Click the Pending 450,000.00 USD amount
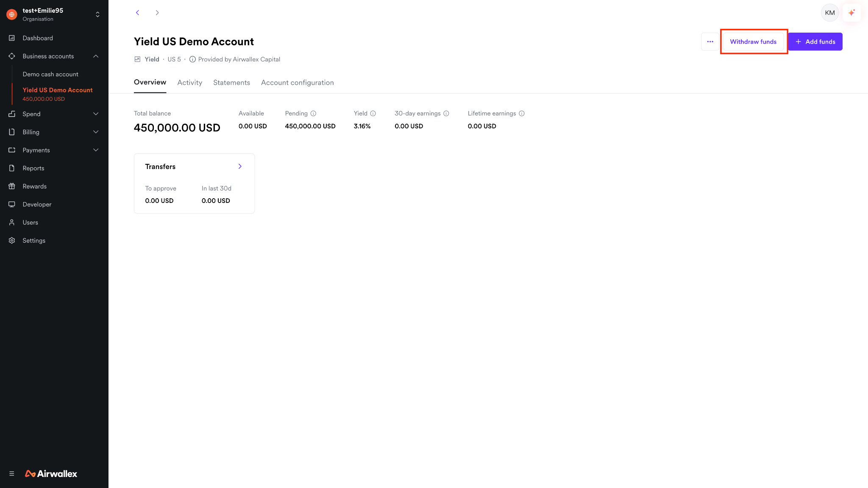 310,126
